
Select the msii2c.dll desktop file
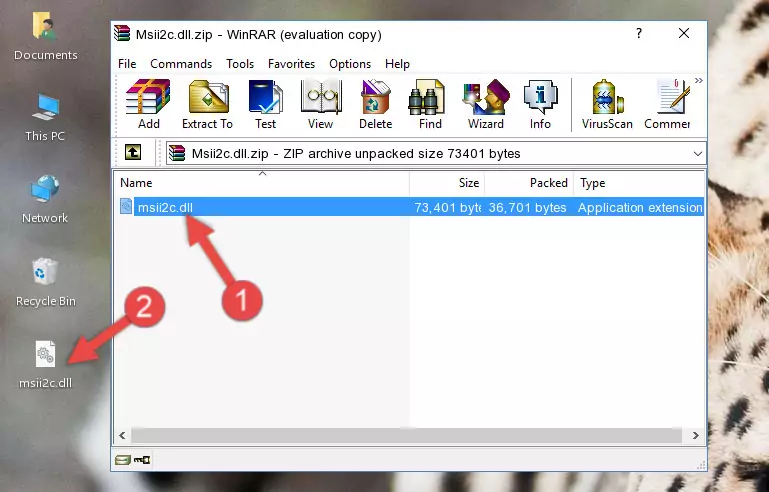coord(45,365)
